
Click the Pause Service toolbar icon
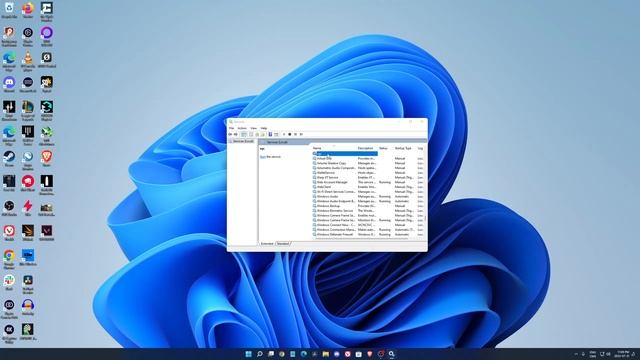pos(296,134)
